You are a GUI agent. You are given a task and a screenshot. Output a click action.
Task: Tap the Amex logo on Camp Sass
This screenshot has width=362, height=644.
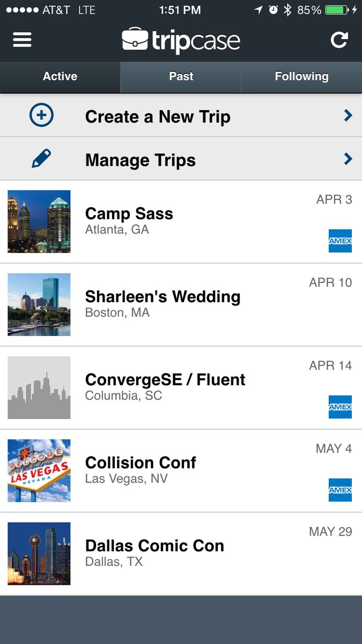pyautogui.click(x=340, y=241)
